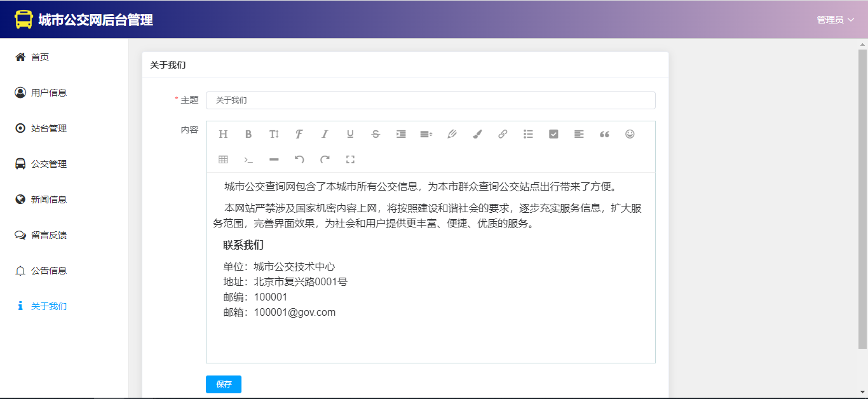Screen dimensions: 868x399
Task: Click the paragraph starting 城市公交查询网
Action: 421,187
